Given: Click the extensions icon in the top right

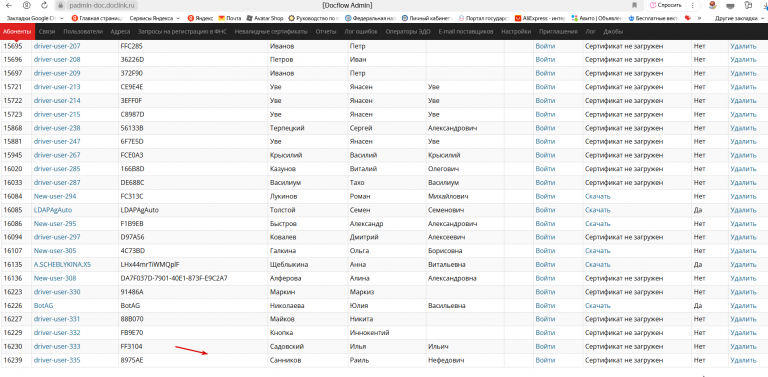Looking at the screenshot, I should point(747,5).
